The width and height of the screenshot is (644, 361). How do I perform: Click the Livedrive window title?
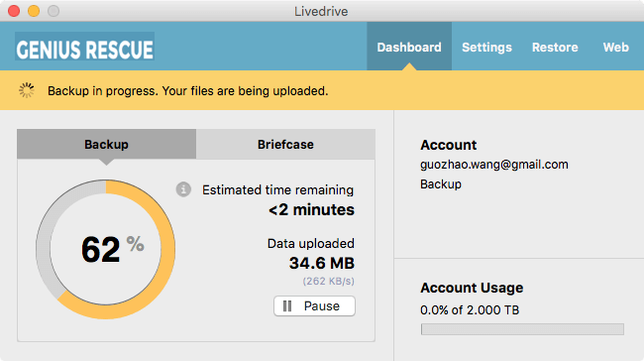(321, 12)
